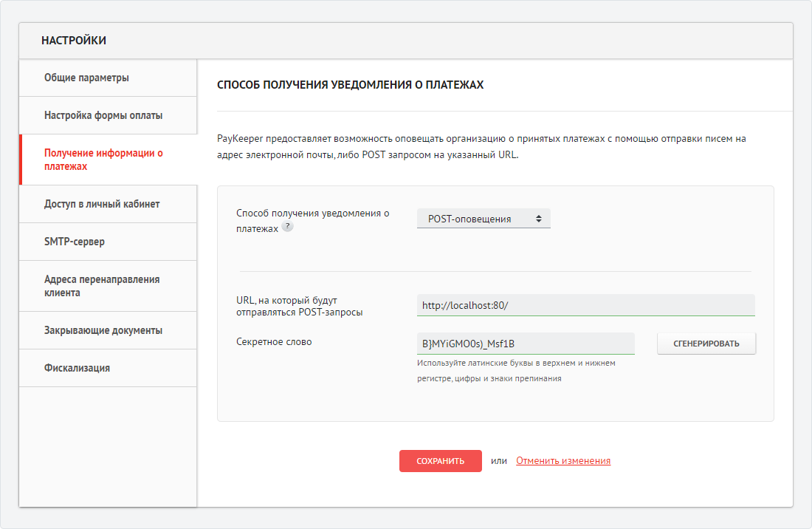Click the Способ получения уведомления section heading
Screen dimensions: 812x529
[350, 85]
